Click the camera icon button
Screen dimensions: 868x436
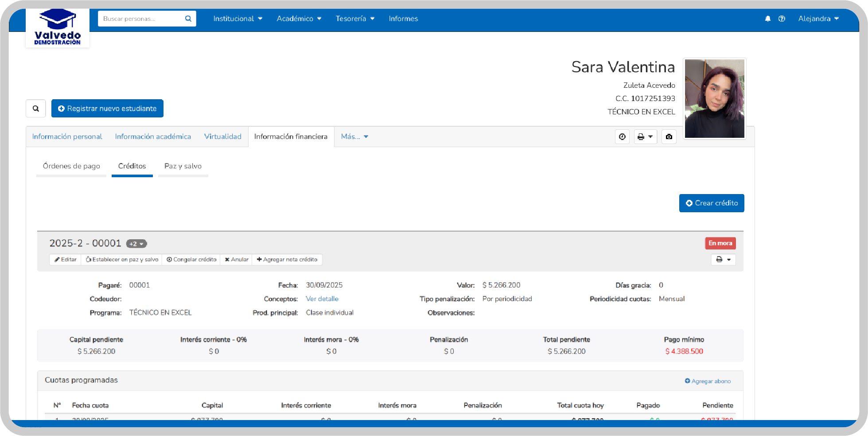tap(669, 137)
